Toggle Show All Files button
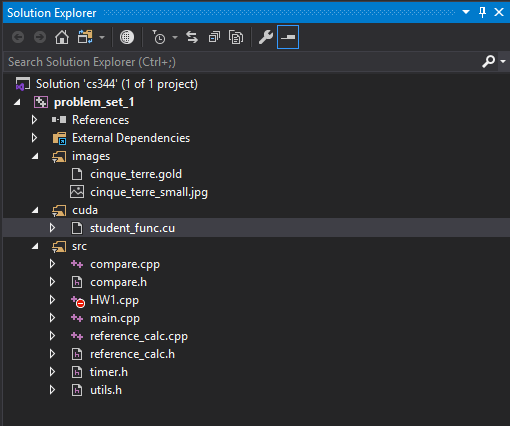This screenshot has height=426, width=510. 236,37
